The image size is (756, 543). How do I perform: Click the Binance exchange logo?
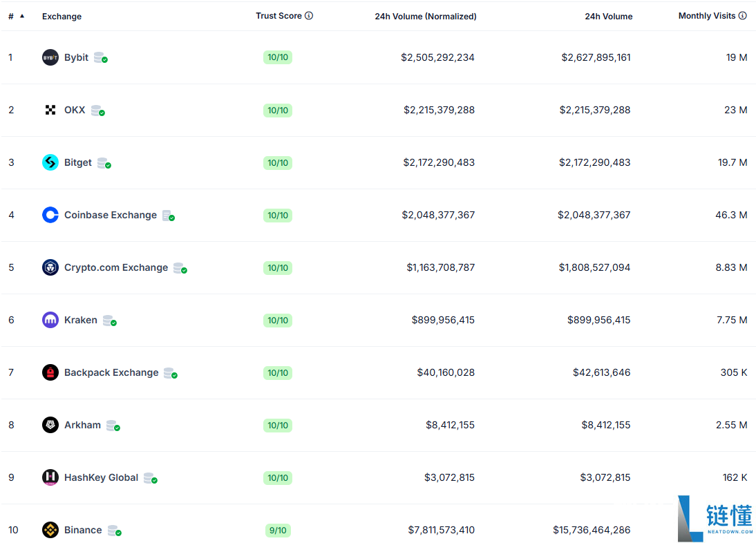pos(50,530)
